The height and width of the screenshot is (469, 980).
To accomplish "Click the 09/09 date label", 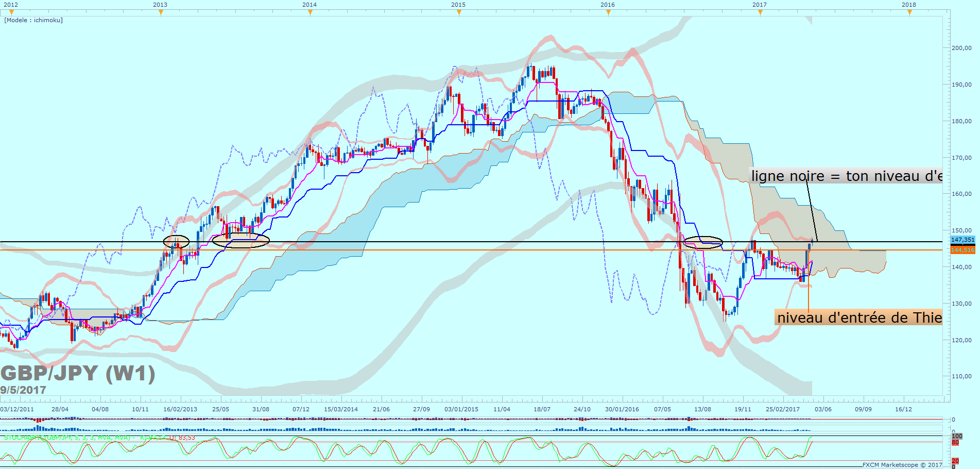I will [863, 409].
